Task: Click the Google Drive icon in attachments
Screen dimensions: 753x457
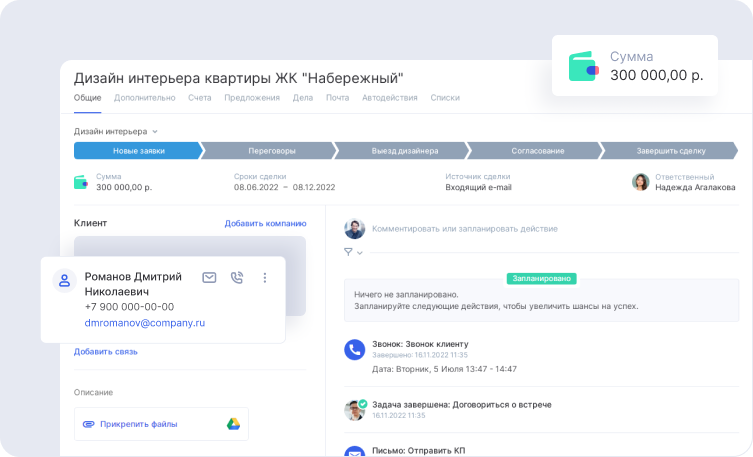Action: click(232, 424)
